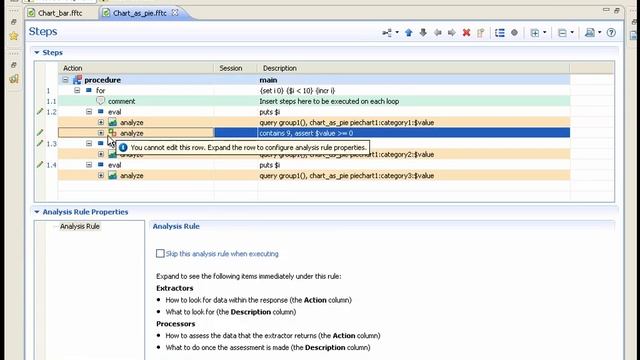Minimize the editor pane via top-right icon
640x360 pixels.
pos(606,10)
